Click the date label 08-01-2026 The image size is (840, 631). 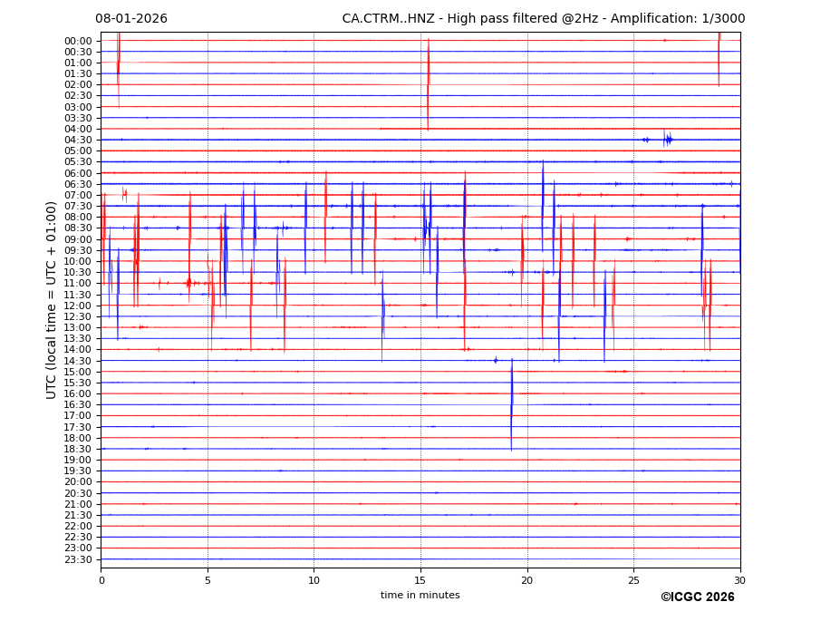tap(131, 19)
